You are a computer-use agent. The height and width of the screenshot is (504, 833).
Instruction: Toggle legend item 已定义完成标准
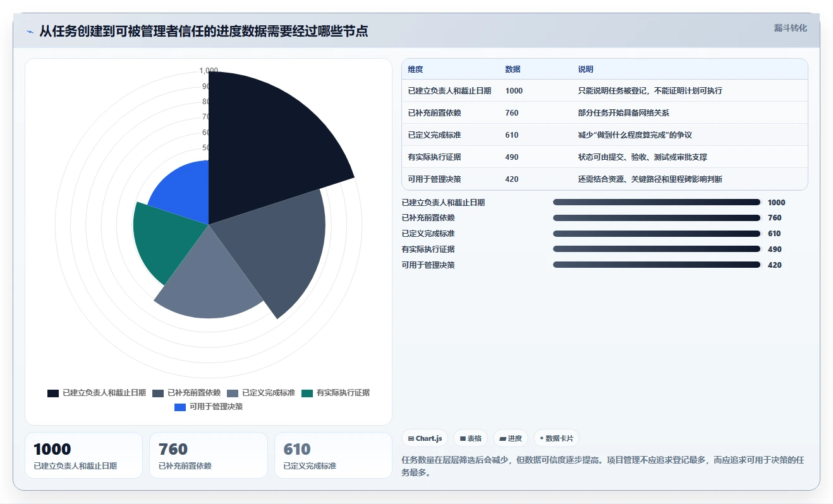pos(261,393)
